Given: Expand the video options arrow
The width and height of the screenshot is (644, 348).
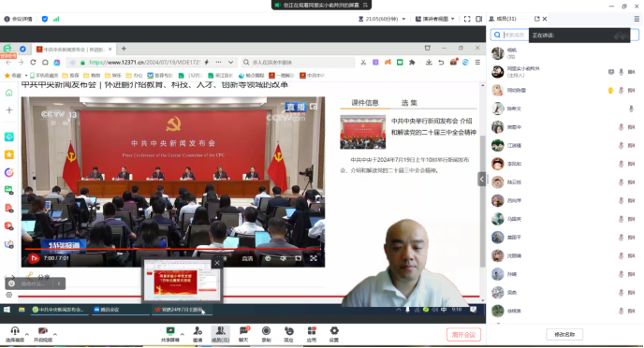Looking at the screenshot, I should pos(55,334).
